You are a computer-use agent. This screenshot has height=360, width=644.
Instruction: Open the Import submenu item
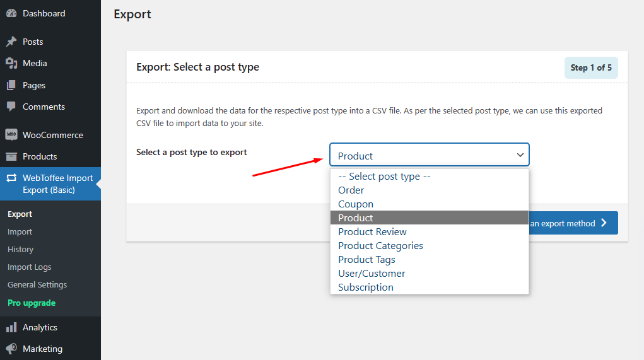(x=20, y=231)
